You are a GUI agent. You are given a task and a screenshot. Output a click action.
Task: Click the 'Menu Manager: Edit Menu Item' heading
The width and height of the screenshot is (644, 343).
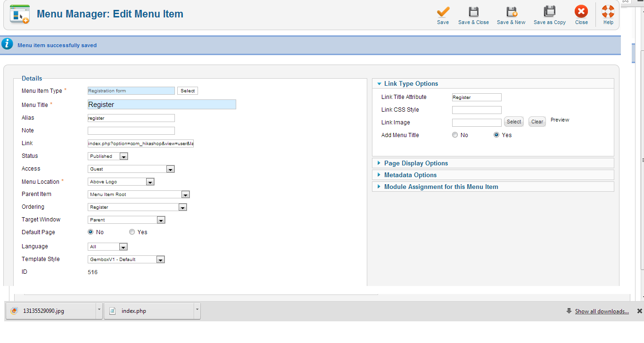[110, 14]
